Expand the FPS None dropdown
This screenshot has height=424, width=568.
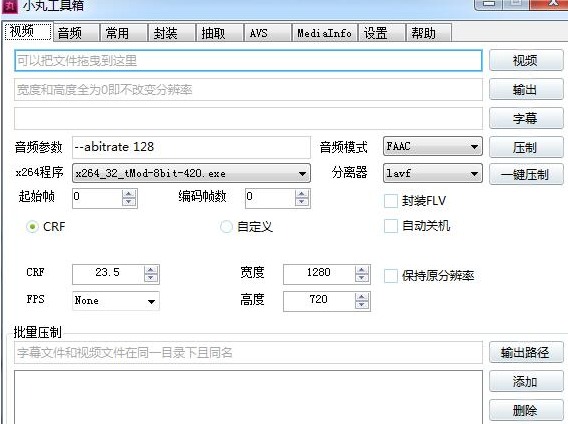point(116,301)
